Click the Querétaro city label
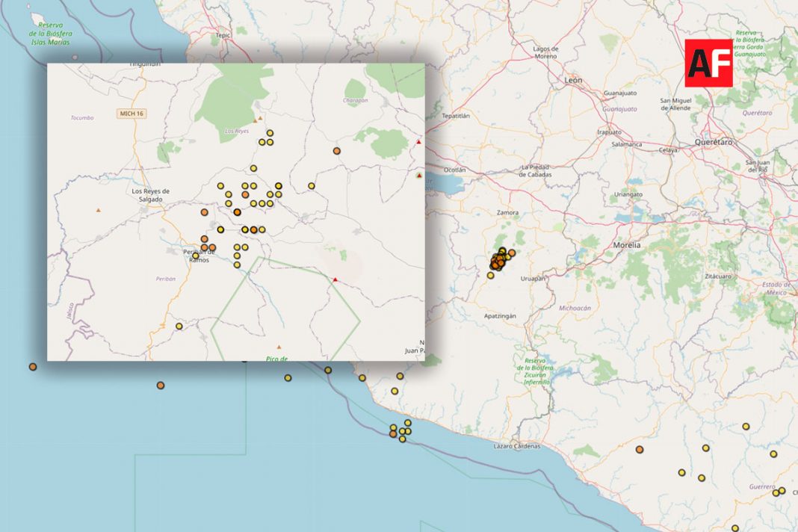 (x=714, y=143)
